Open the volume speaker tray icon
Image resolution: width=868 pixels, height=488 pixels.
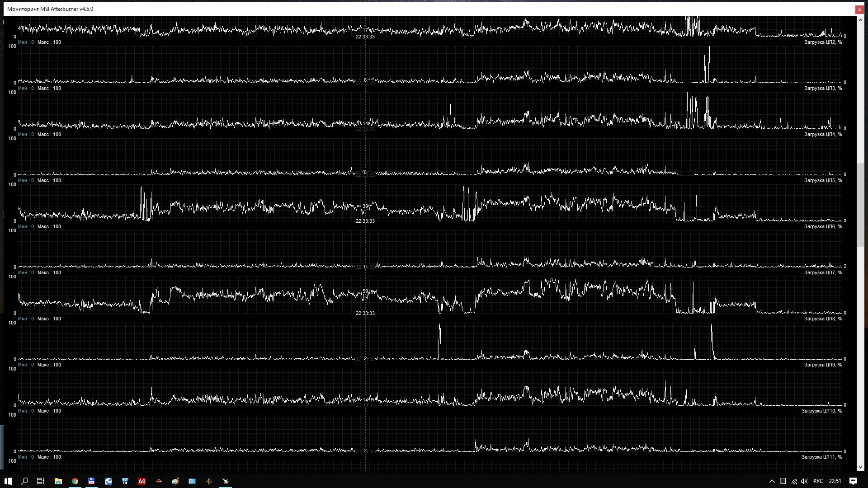[804, 481]
